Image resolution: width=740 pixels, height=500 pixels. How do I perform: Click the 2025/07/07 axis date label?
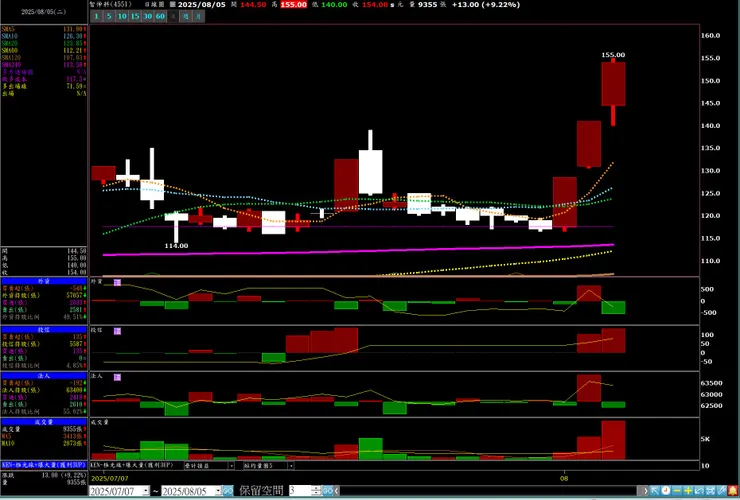(109, 478)
